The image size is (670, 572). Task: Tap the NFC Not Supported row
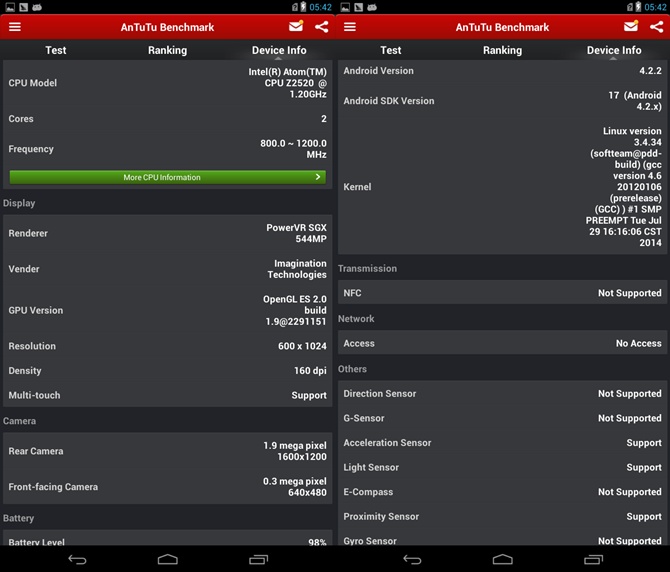click(502, 293)
